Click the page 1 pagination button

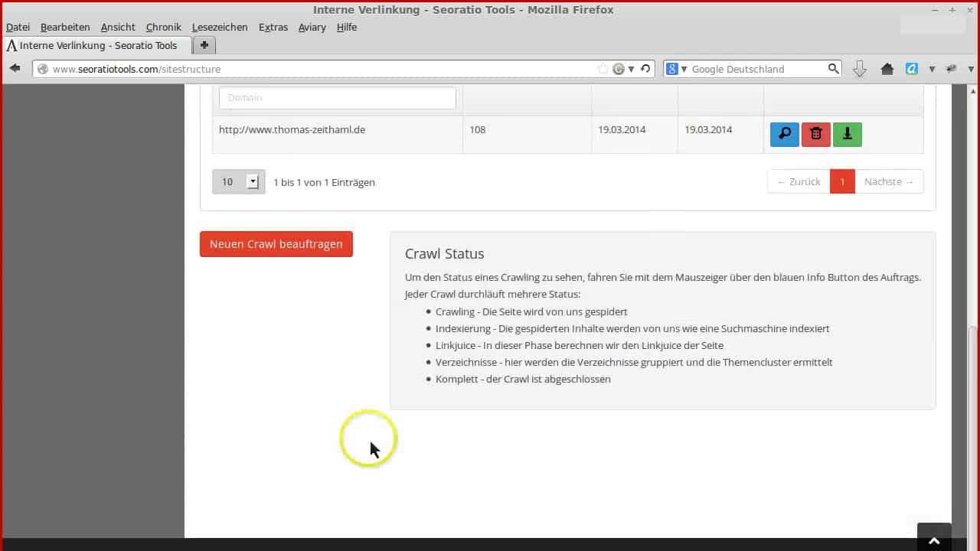pyautogui.click(x=842, y=181)
